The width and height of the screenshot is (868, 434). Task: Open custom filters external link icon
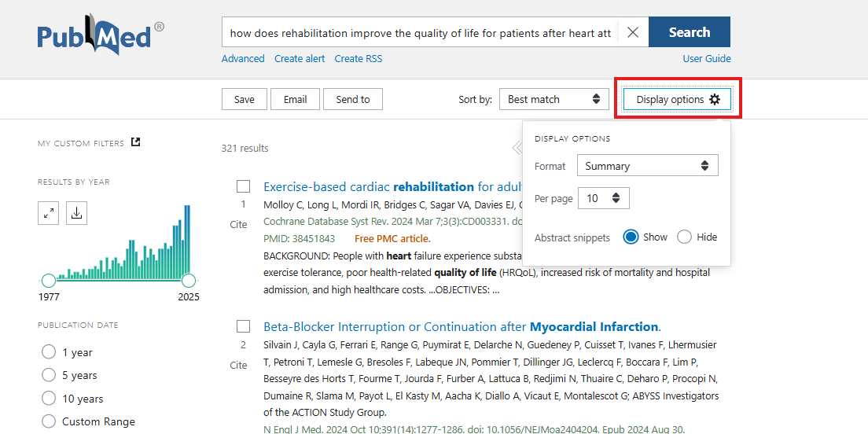(x=135, y=142)
